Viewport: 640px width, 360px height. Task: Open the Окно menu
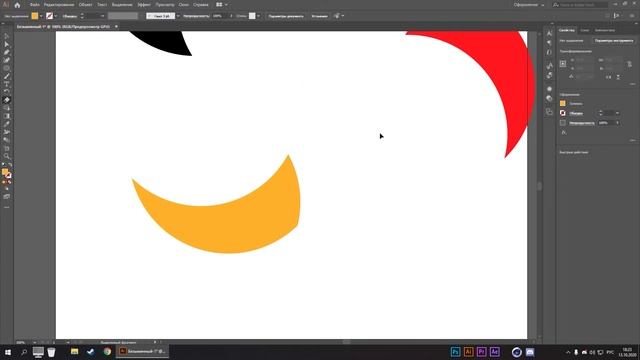[x=183, y=5]
